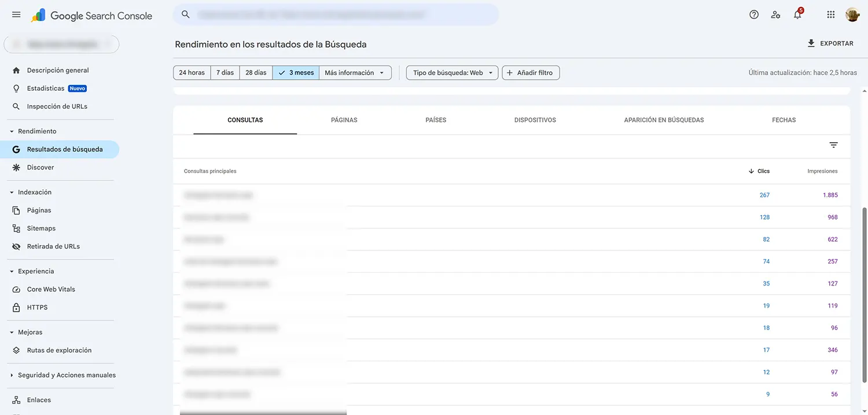Click the profile avatar
The width and height of the screenshot is (868, 415).
pyautogui.click(x=852, y=14)
